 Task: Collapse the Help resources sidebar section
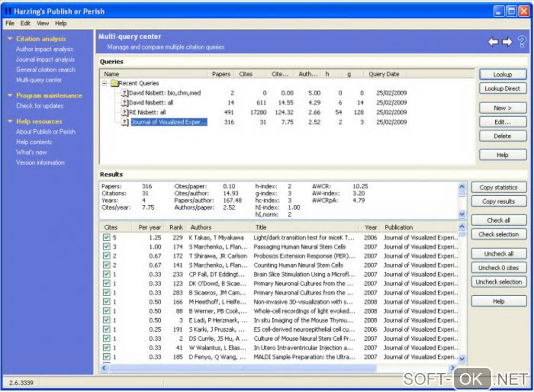pos(9,121)
